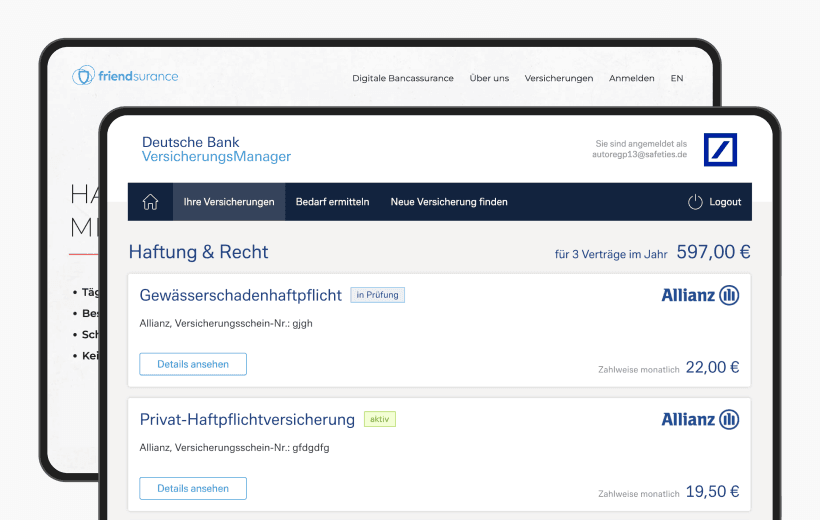820x520 pixels.
Task: Open Neue Versicherung finden tab
Action: pos(449,202)
